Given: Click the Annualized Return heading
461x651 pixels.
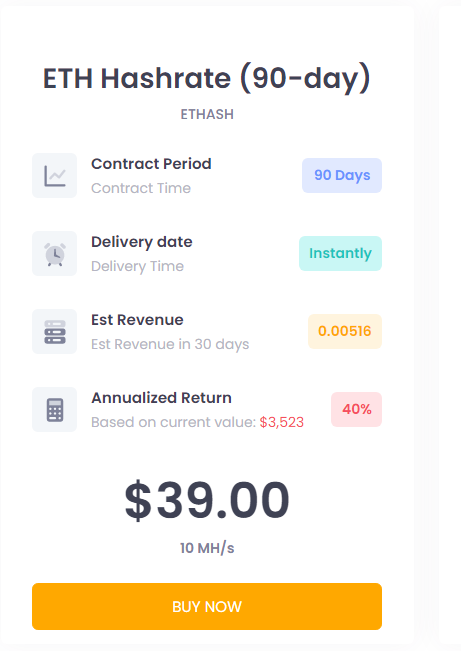Looking at the screenshot, I should pyautogui.click(x=161, y=398).
